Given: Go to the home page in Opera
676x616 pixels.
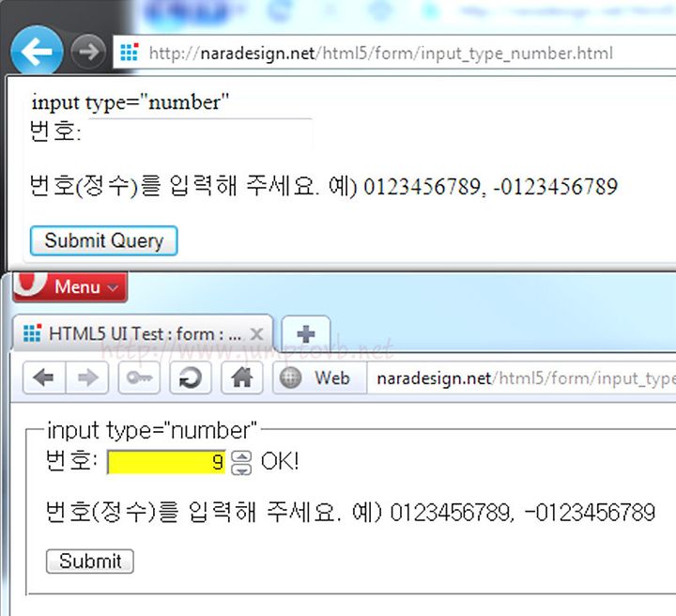Looking at the screenshot, I should (x=242, y=378).
